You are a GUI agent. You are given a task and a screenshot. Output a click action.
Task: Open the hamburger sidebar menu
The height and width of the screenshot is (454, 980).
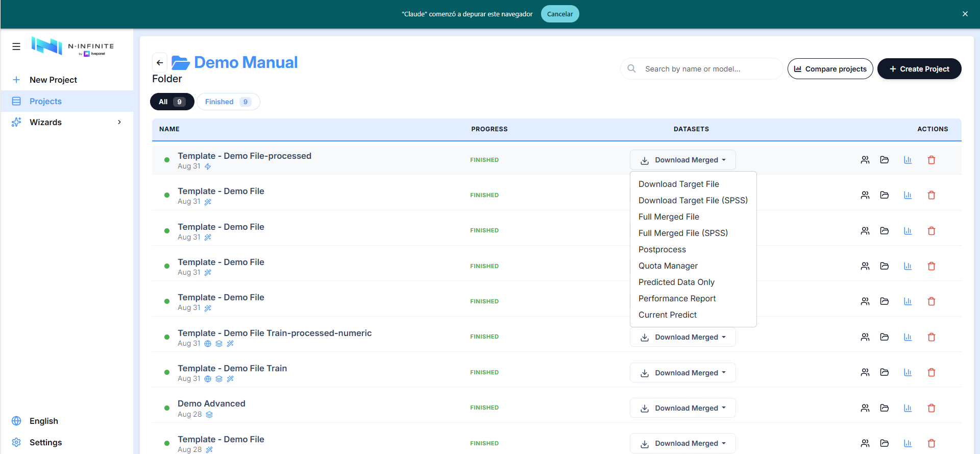pos(16,46)
